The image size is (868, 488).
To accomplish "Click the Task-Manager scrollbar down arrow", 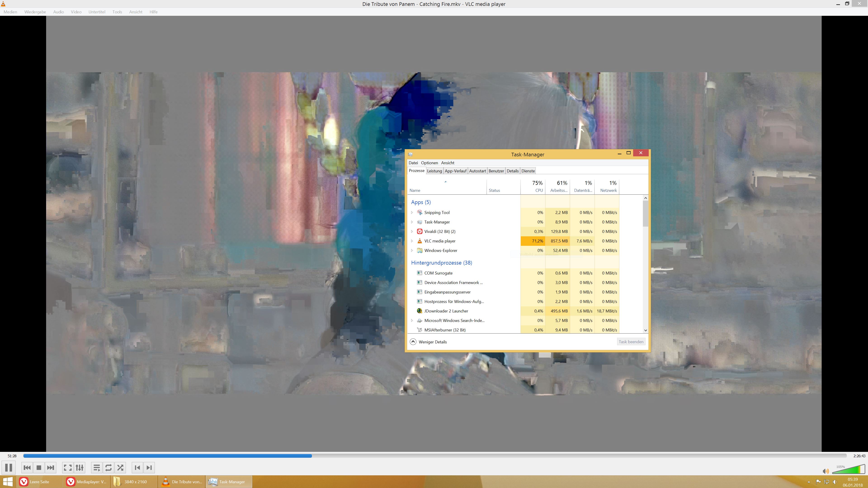I will 645,330.
